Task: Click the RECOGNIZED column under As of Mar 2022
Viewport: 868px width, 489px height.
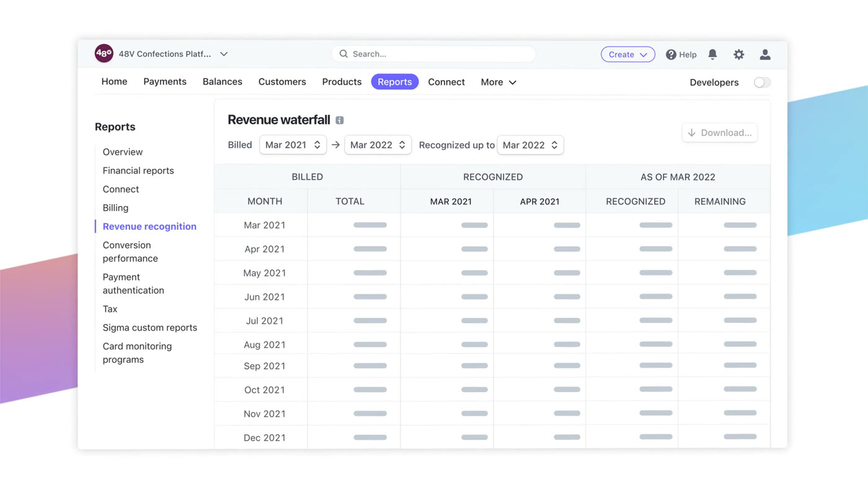Action: [x=635, y=201]
